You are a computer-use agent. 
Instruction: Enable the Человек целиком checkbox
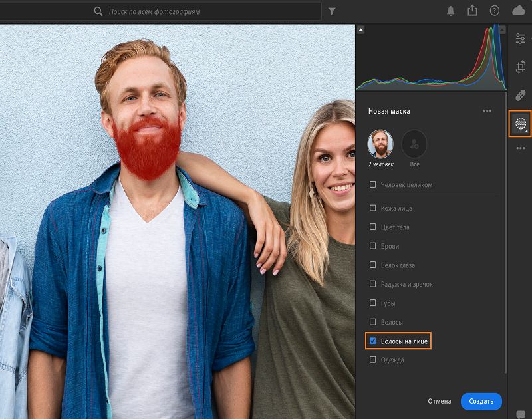tap(373, 185)
